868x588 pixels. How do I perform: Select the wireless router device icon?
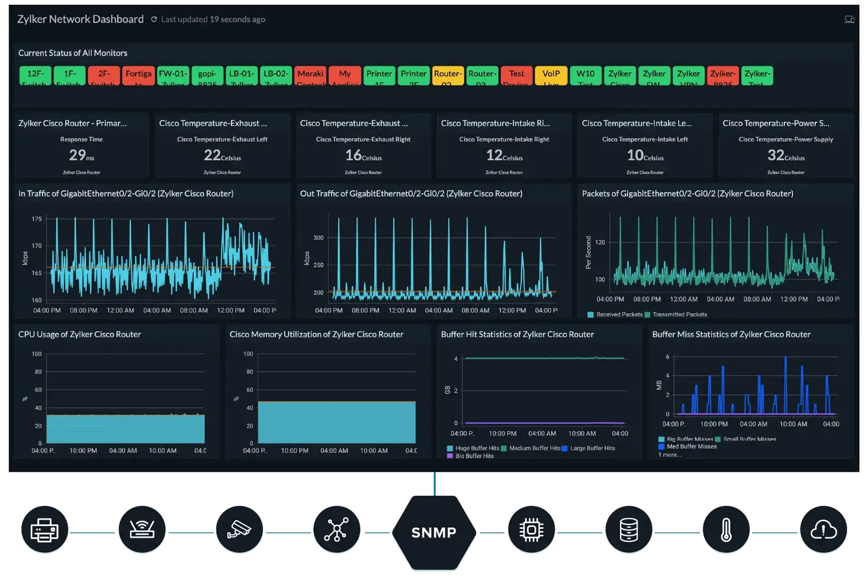click(x=142, y=530)
